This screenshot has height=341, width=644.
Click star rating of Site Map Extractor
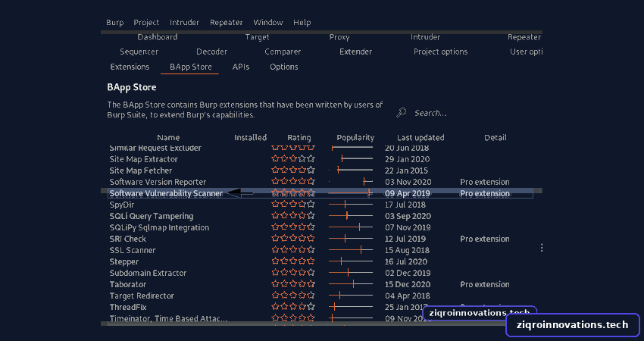pos(293,158)
